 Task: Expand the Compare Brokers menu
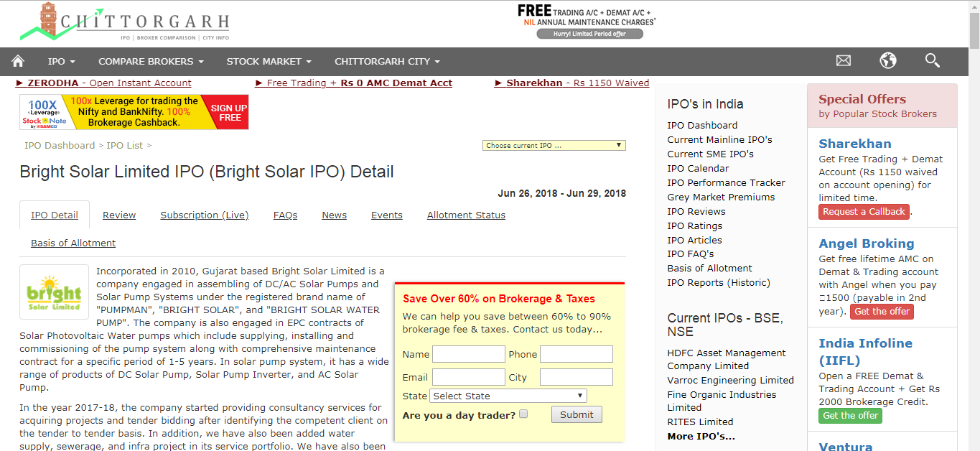click(151, 62)
